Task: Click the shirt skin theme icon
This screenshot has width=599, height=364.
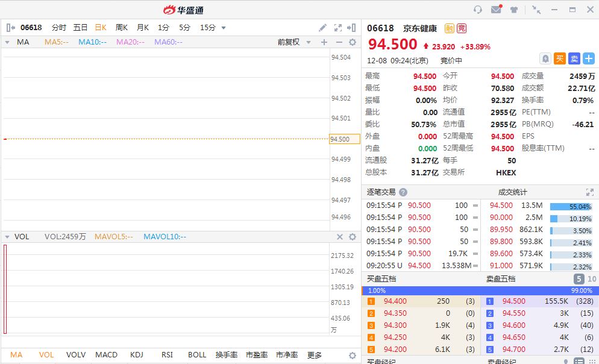Action: (514, 10)
